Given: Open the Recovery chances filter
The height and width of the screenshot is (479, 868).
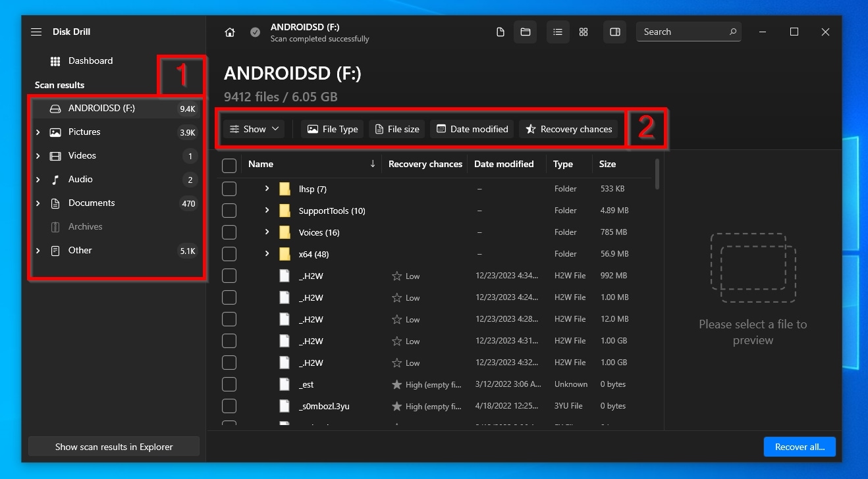Looking at the screenshot, I should click(x=569, y=129).
